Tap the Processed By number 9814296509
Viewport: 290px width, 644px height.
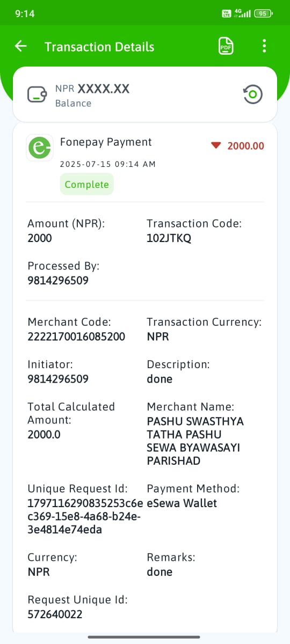tap(58, 280)
